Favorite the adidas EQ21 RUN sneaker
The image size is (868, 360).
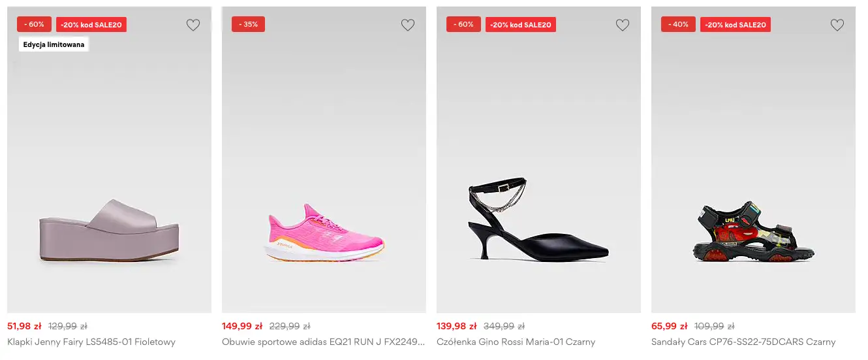pyautogui.click(x=408, y=25)
